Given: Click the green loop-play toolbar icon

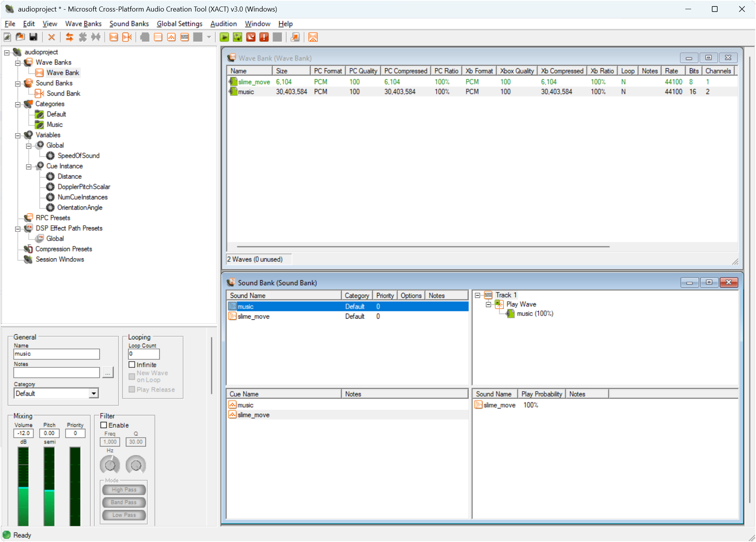Looking at the screenshot, I should pyautogui.click(x=238, y=37).
